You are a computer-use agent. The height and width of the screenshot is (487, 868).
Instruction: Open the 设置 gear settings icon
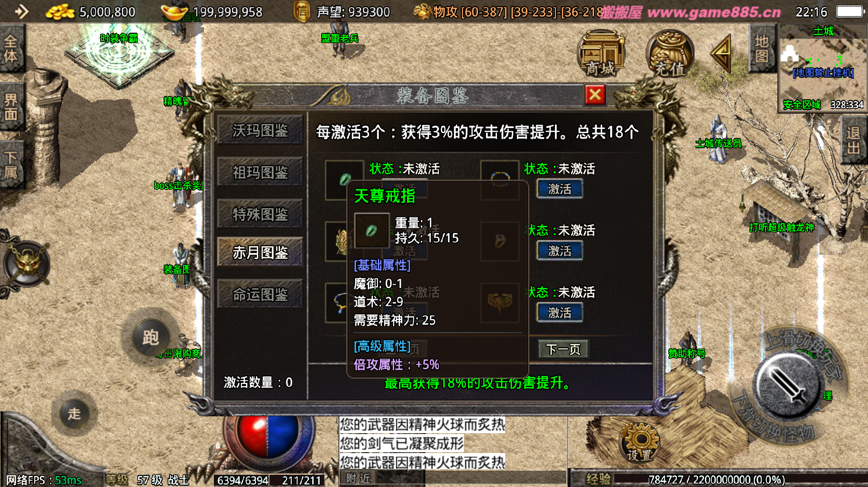tap(640, 442)
